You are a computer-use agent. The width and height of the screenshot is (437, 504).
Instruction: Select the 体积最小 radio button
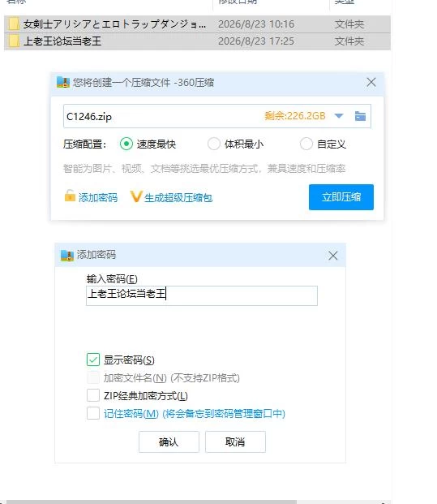point(214,144)
